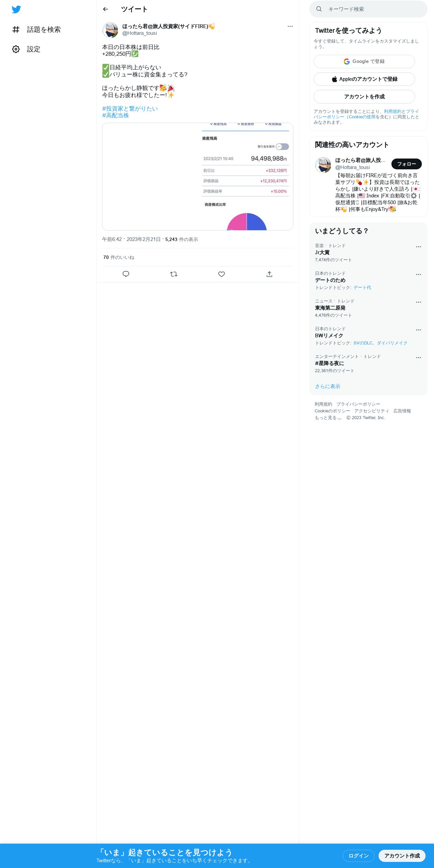The width and height of the screenshot is (434, 868).
Task: Open tweet author's profile avatar
Action: (x=110, y=30)
